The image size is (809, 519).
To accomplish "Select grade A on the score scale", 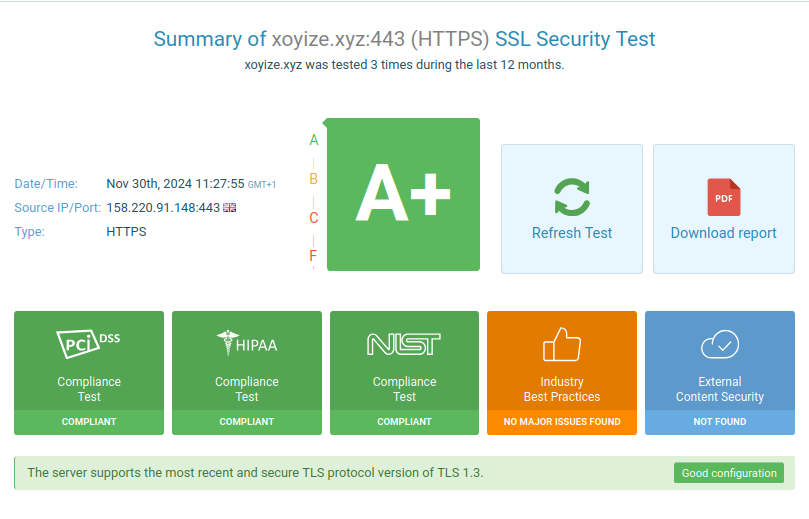I will point(314,140).
